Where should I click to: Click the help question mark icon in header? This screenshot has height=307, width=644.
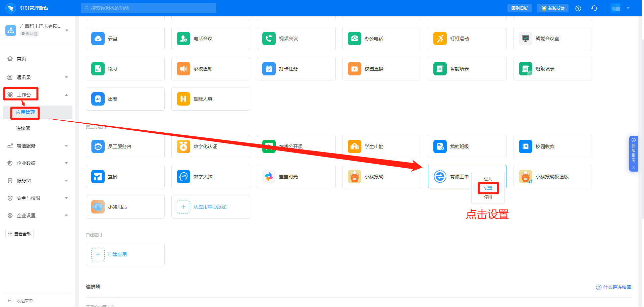578,8
